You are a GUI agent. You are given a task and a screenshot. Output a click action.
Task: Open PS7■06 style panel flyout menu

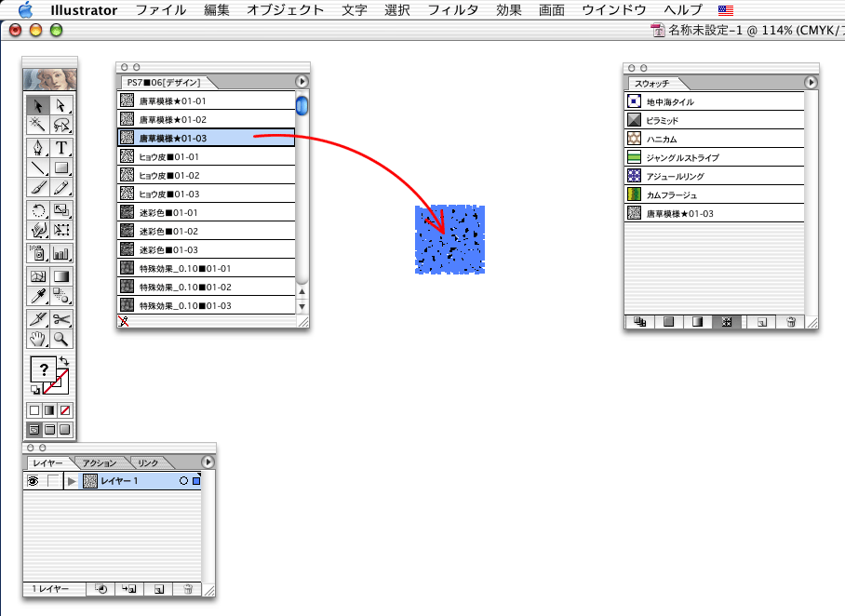(302, 81)
